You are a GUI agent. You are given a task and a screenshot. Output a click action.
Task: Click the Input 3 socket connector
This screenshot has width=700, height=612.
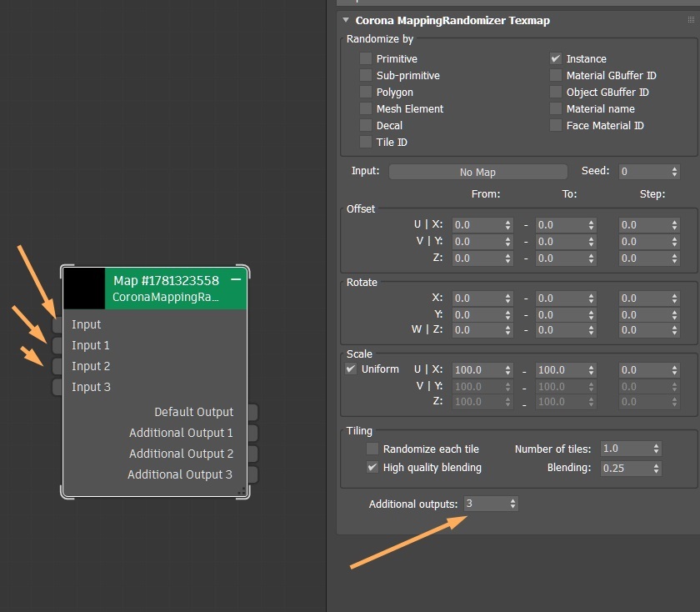coord(57,387)
